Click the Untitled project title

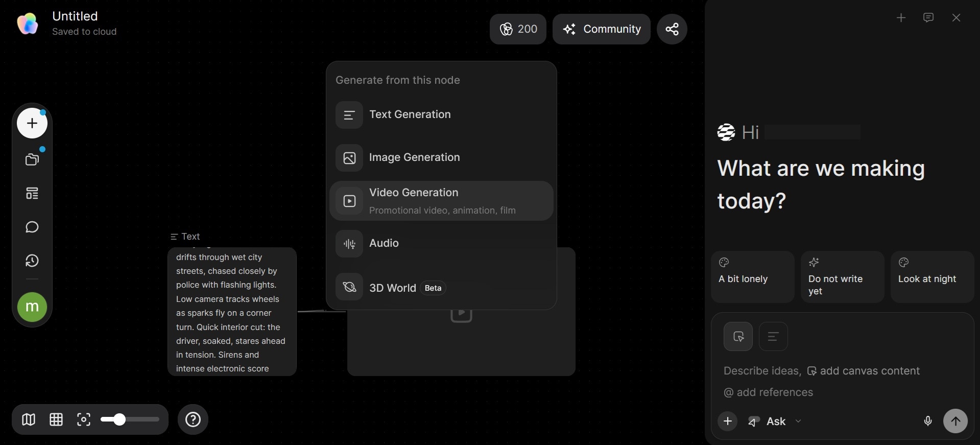[x=75, y=16]
